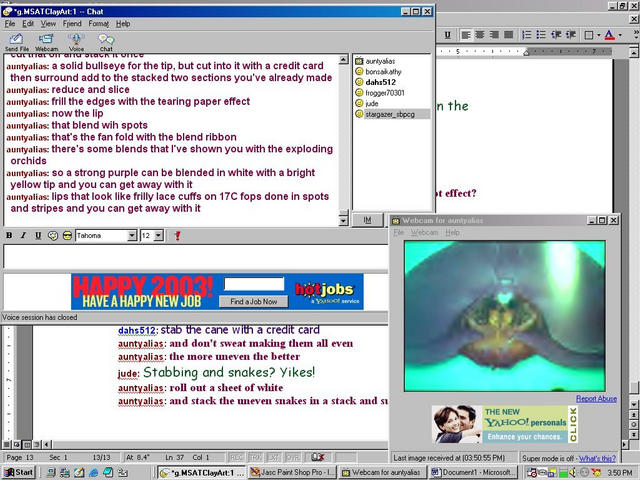Apply the red font color in Word
Viewport: 640px width, 480px height.
point(609,35)
